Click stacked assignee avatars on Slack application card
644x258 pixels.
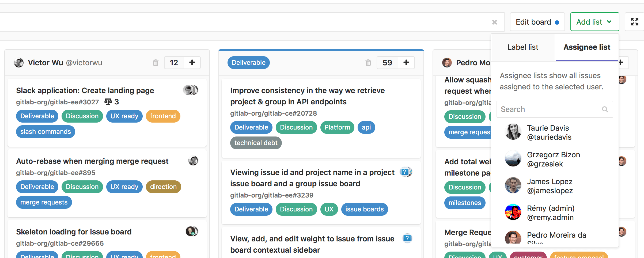(191, 90)
